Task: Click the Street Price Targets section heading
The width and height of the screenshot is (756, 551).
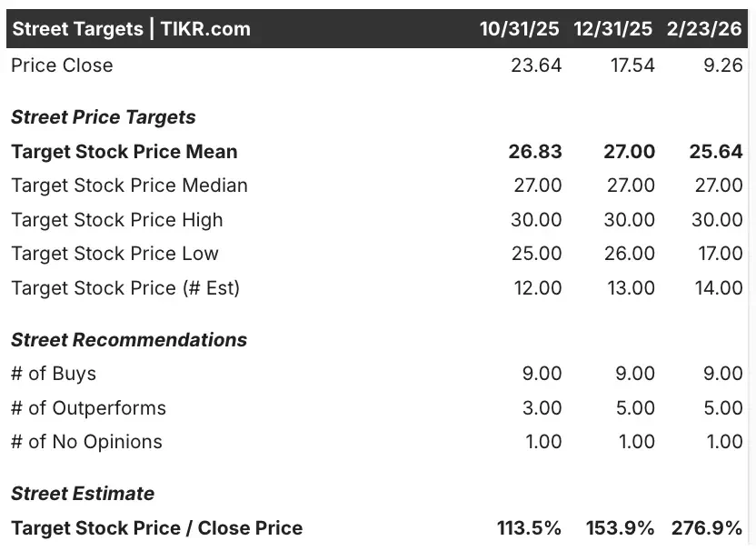Action: [x=104, y=117]
